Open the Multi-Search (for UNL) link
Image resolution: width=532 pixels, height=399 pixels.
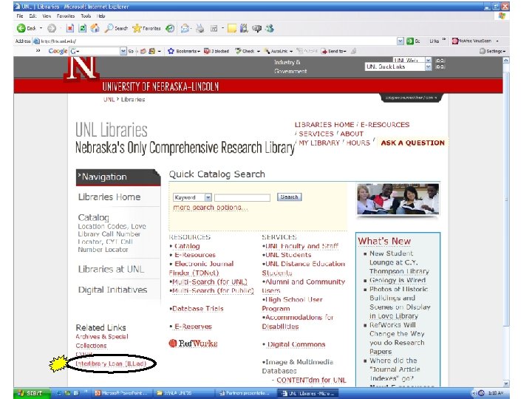tap(210, 282)
